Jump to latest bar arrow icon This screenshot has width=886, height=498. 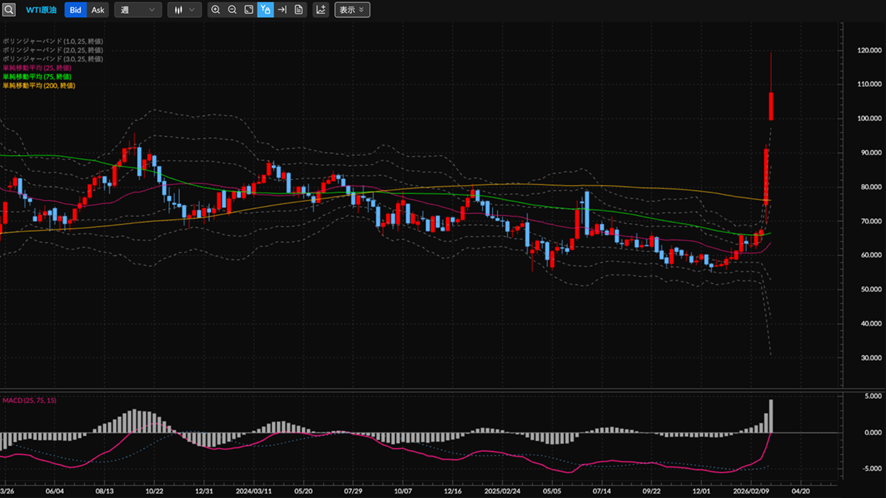282,10
